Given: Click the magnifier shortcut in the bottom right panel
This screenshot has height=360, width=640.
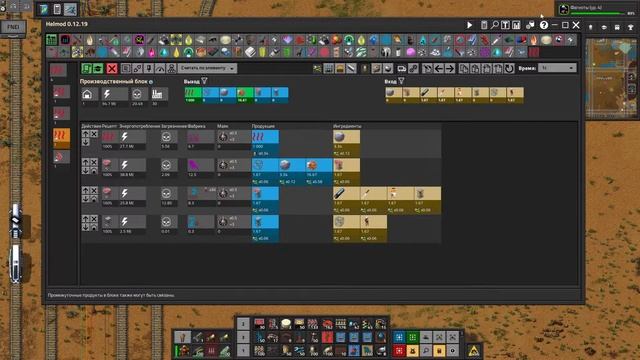Looking at the screenshot, I should [426, 351].
